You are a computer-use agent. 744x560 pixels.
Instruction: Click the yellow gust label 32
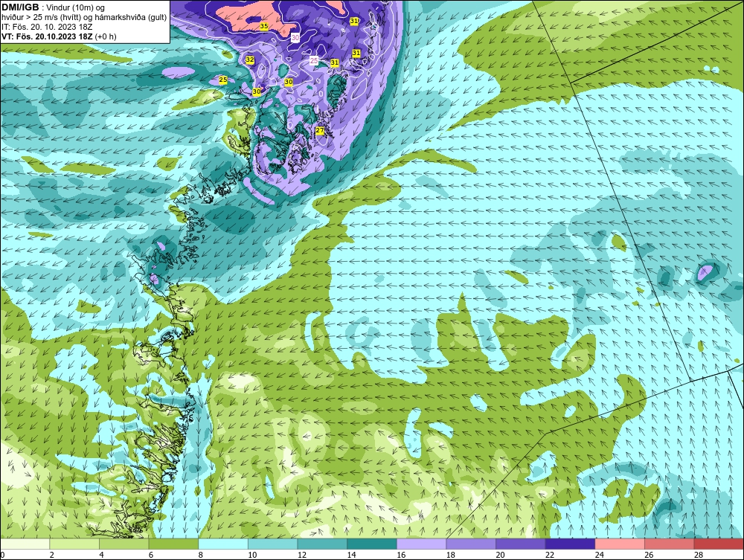tap(249, 59)
